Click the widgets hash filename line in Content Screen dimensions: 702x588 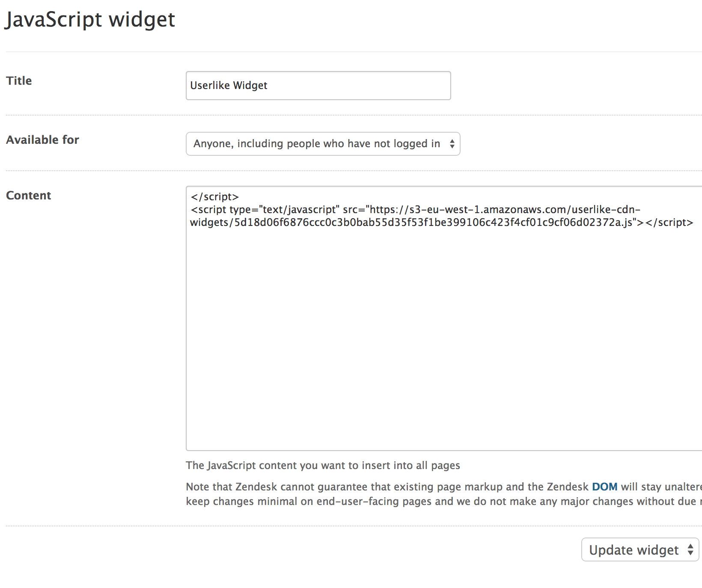(441, 222)
